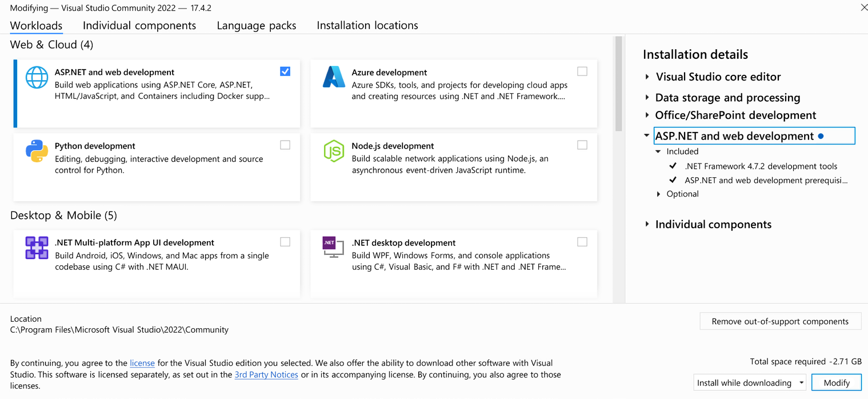Close the Visual Studio installer window
This screenshot has width=868, height=399.
pos(863,7)
